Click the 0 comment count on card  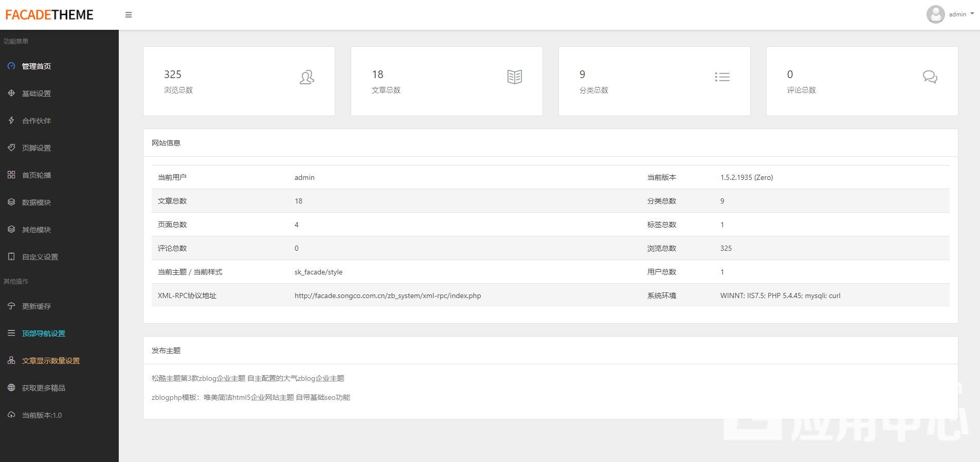pyautogui.click(x=790, y=75)
